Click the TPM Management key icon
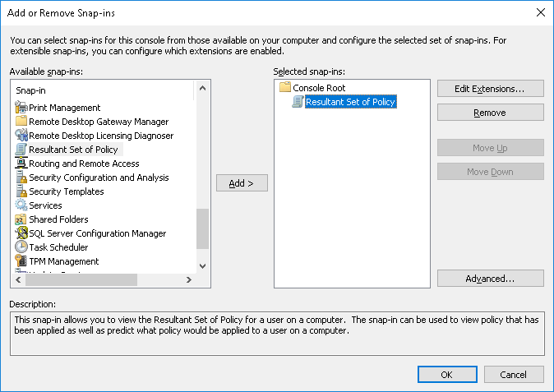554x392 pixels. click(x=21, y=261)
